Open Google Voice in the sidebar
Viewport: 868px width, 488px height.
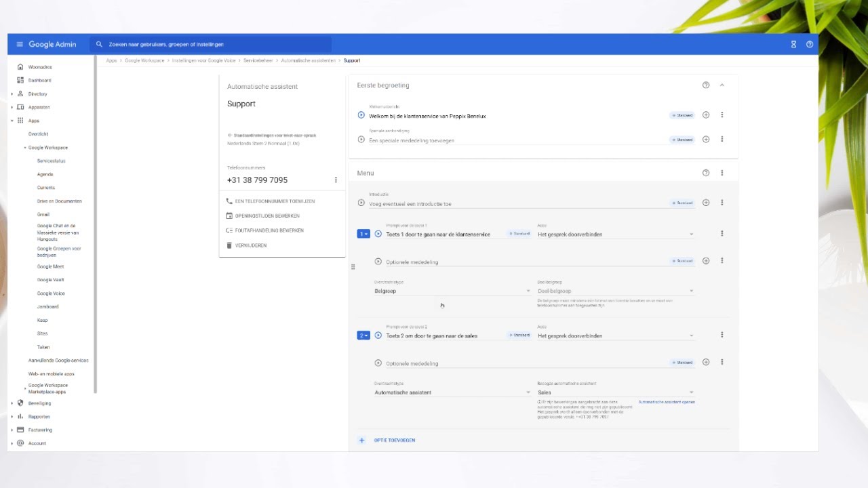[x=51, y=293]
